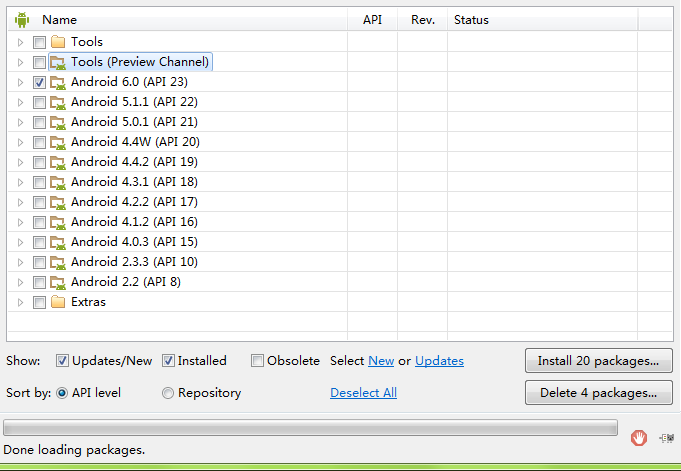Click the Android 4.4W (API 20) package icon
This screenshot has height=471, width=681.
click(x=58, y=142)
